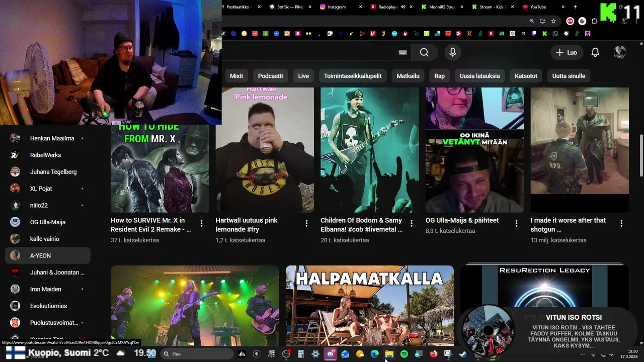Select the Uusia latauksia chip
The height and width of the screenshot is (362, 644).
[479, 76]
